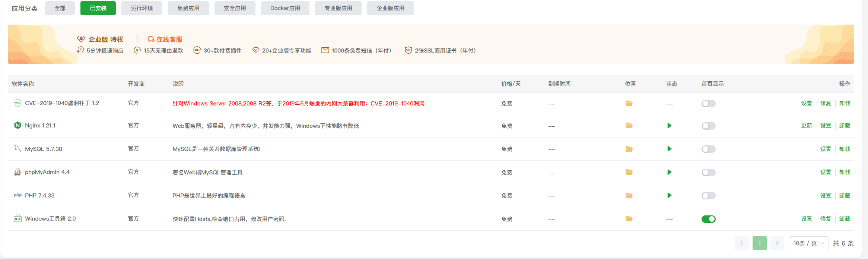This screenshot has height=259, width=868.
Task: Click the 企业版 diamond icon
Action: point(81,39)
